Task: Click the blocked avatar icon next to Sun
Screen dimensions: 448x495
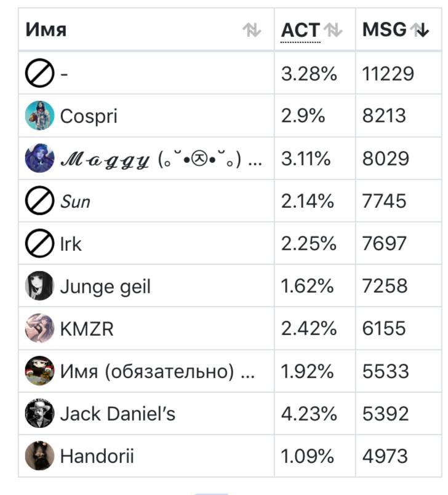Action: (x=39, y=200)
